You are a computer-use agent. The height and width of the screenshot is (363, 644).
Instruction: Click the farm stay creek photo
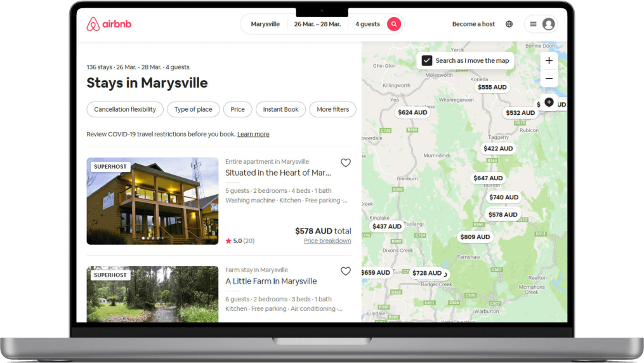tap(152, 294)
